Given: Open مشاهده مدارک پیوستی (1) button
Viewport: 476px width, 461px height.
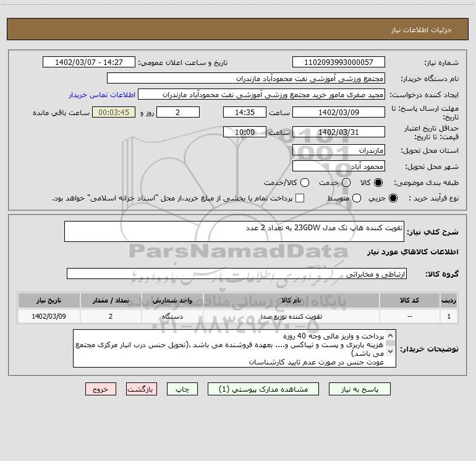Looking at the screenshot, I should point(263,389).
